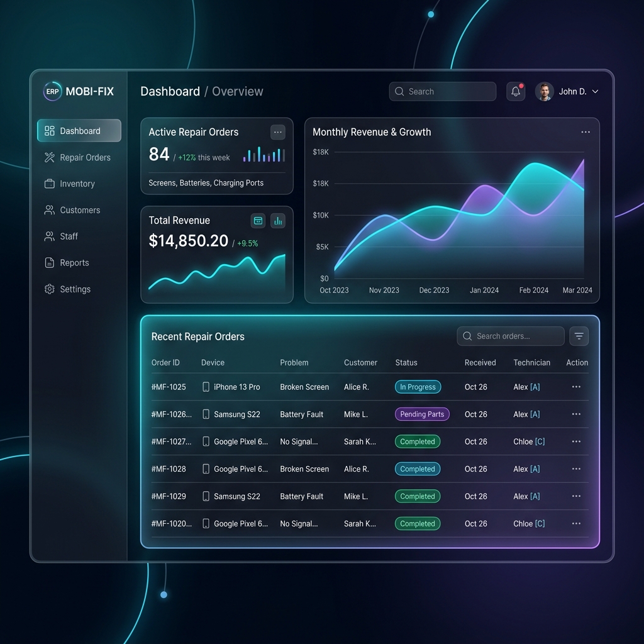Open notifications bell
This screenshot has height=644, width=644.
click(516, 91)
